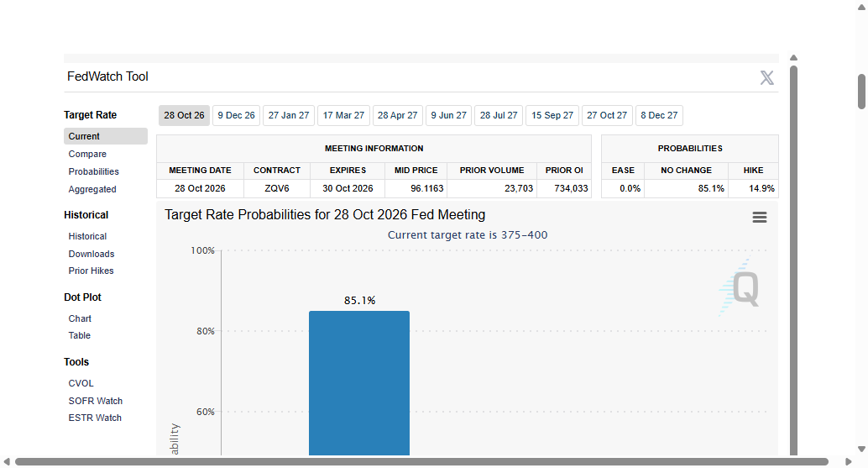Viewport: 868px width, 468px height.
Task: Click the blue 85.1% probability bar
Action: 359,383
